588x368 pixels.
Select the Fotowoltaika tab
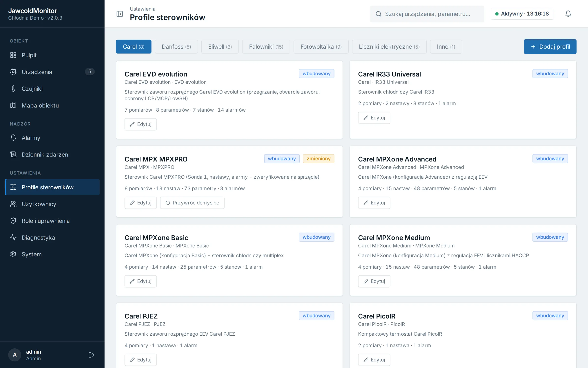click(321, 47)
